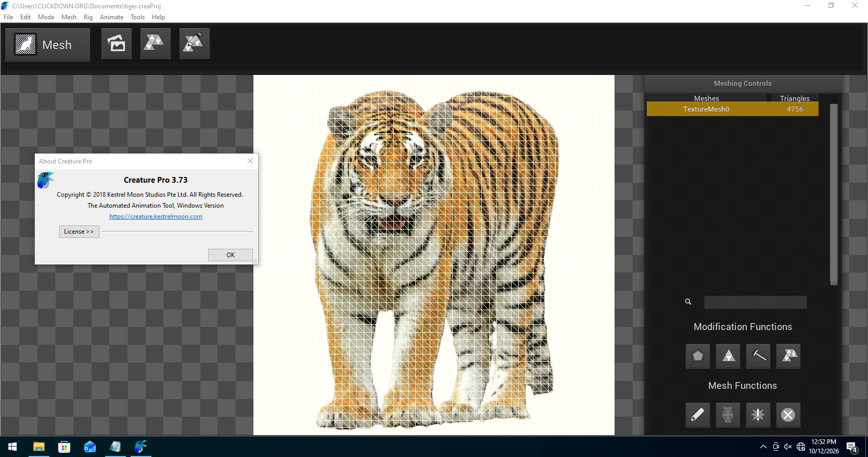
Task: Click the mesh pencil edit toolbar icon
Action: [x=194, y=43]
